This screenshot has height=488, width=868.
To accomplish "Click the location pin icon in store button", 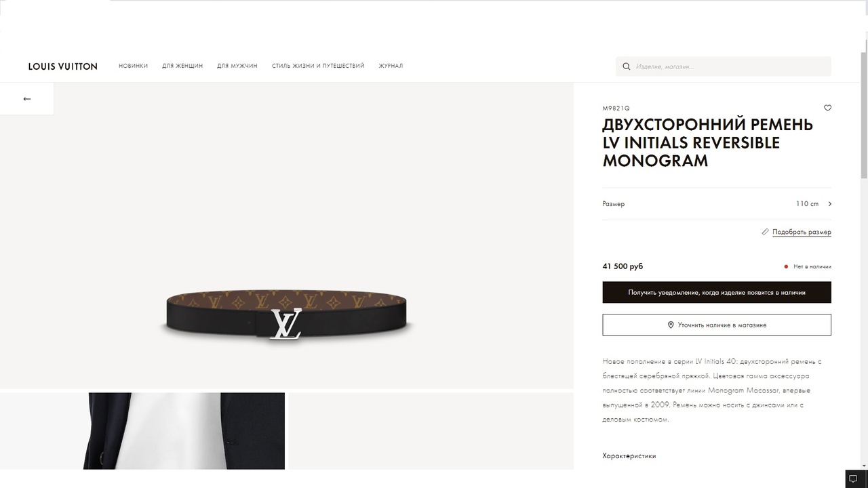I will pyautogui.click(x=671, y=325).
